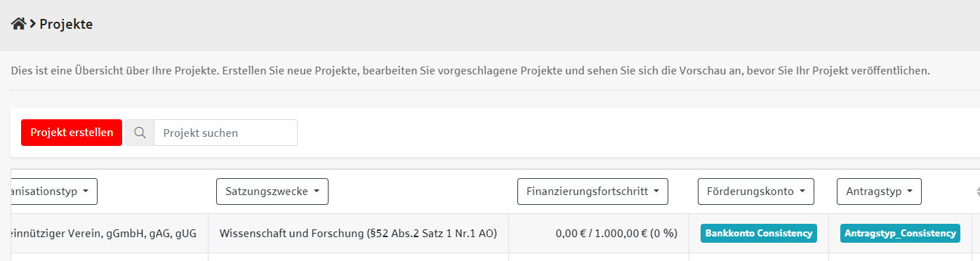Click the Bankkonto Consistency badge

pyautogui.click(x=758, y=234)
